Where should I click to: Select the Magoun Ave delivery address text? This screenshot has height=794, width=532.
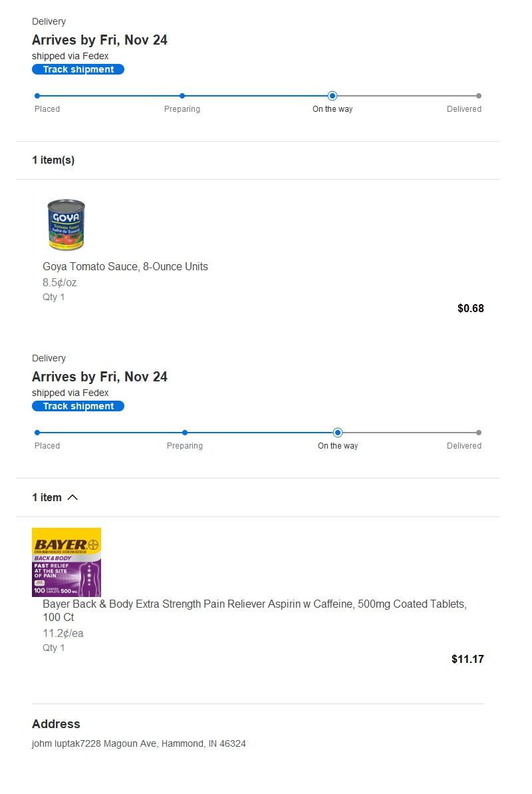(139, 743)
